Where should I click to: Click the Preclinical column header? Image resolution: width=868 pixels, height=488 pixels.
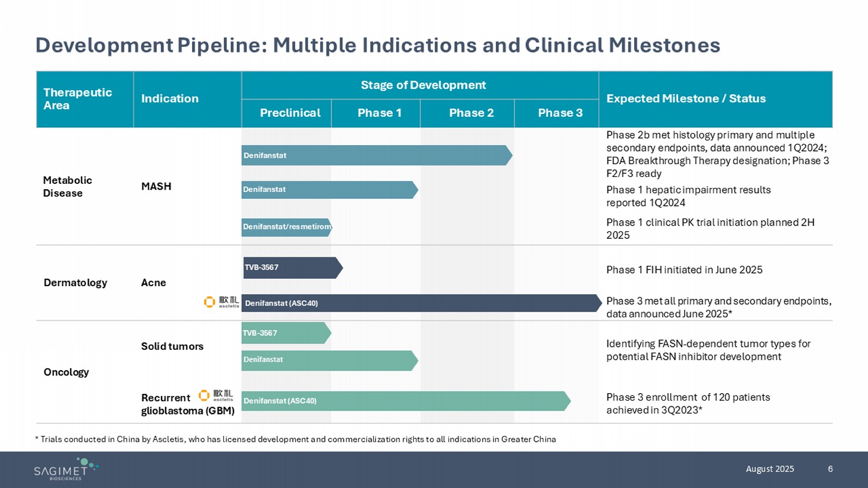coord(290,113)
